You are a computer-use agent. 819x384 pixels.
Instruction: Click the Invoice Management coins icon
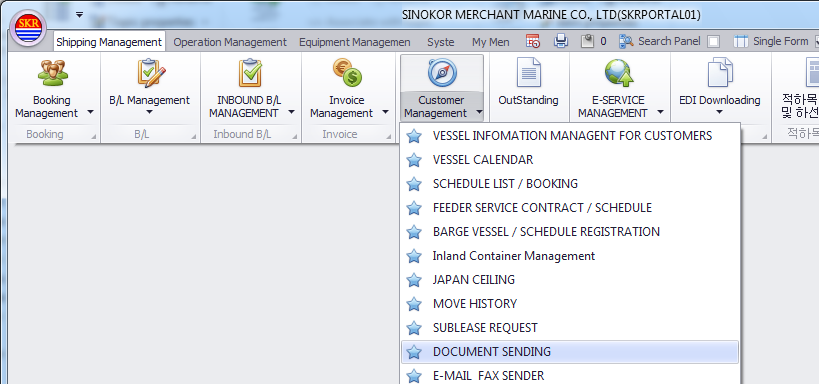click(347, 73)
